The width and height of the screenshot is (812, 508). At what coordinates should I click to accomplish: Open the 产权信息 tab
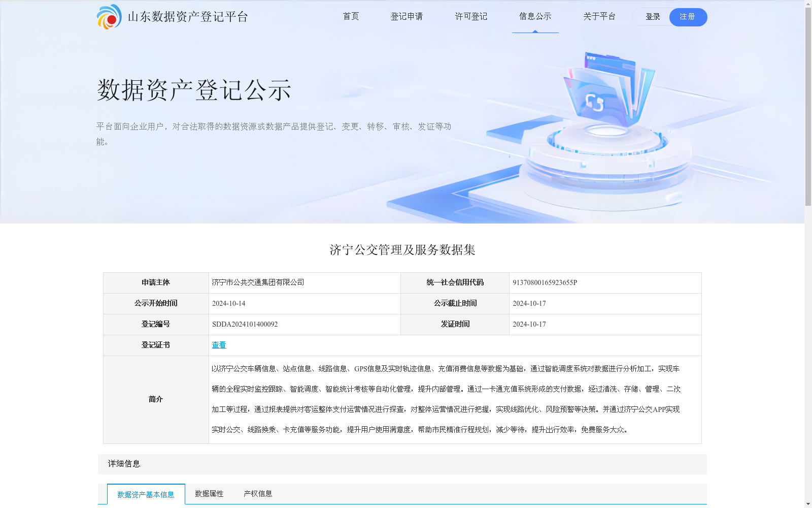point(258,494)
